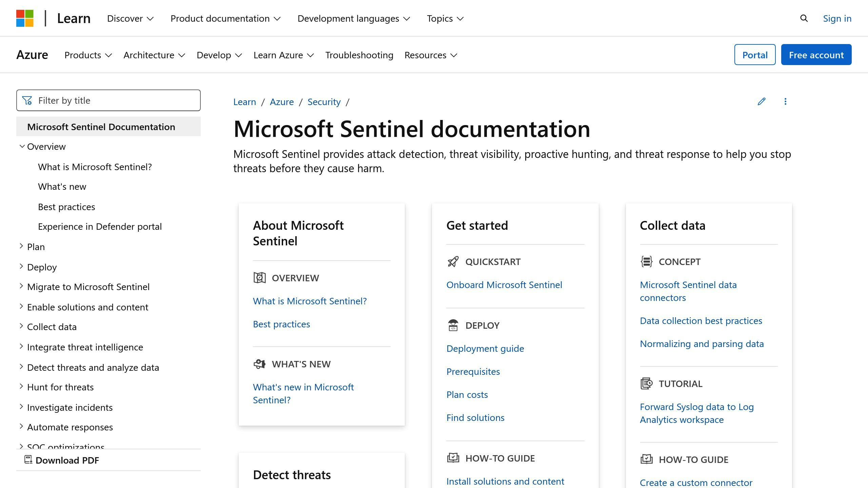Collapse the Overview tree section
Screen dimensions: 868x488
(22, 146)
